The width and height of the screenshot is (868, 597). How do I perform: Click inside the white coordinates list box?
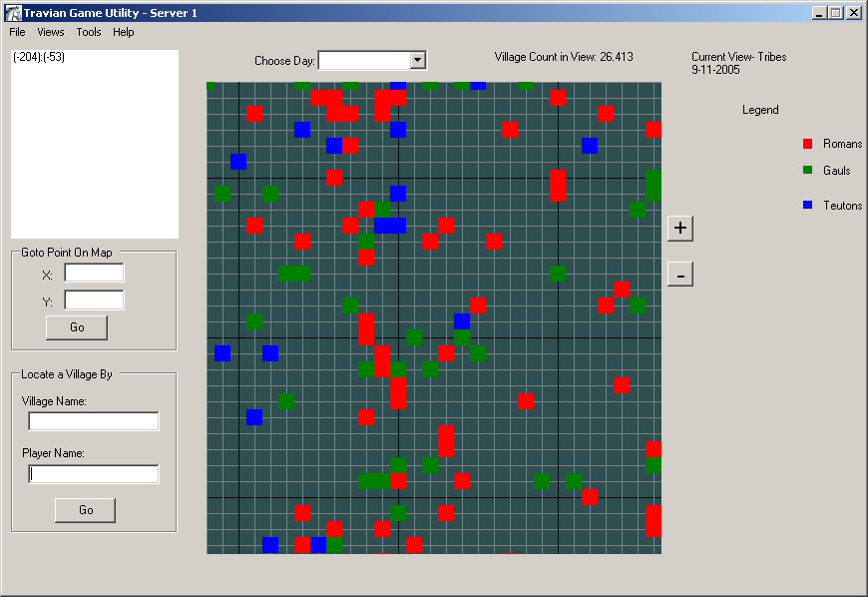click(x=95, y=144)
